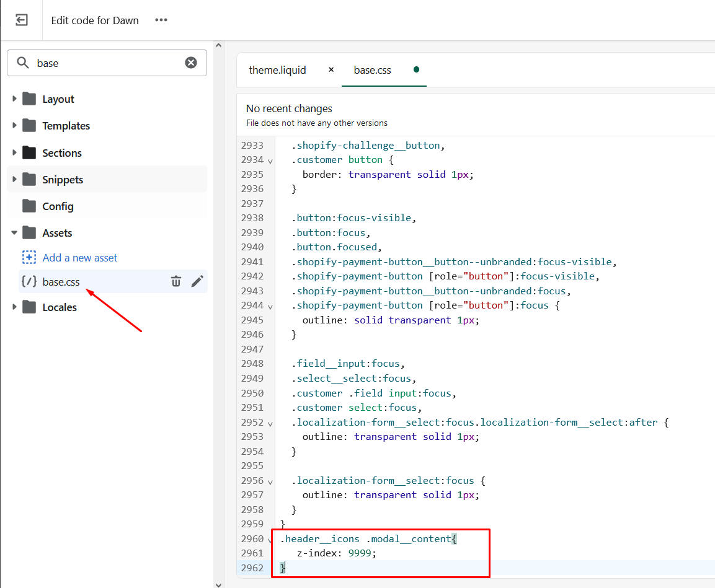This screenshot has height=588, width=715.
Task: Click '.shopify-challenge__button,' code line
Action: click(x=368, y=145)
